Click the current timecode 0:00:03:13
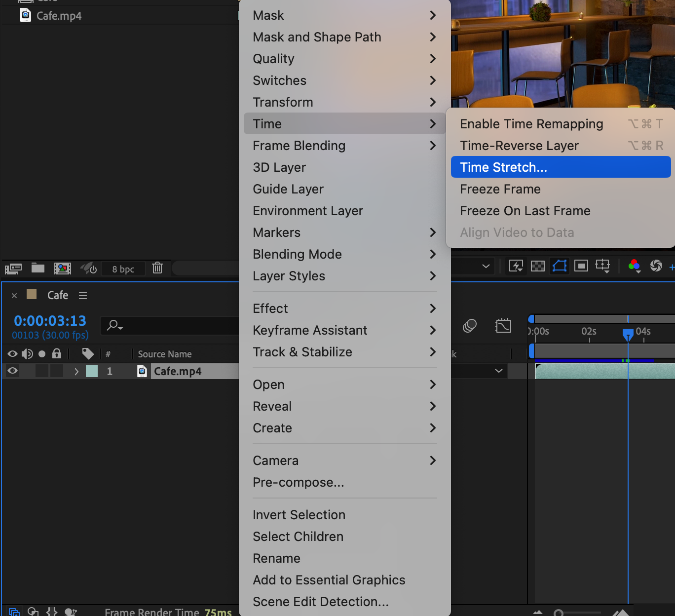 coord(50,321)
